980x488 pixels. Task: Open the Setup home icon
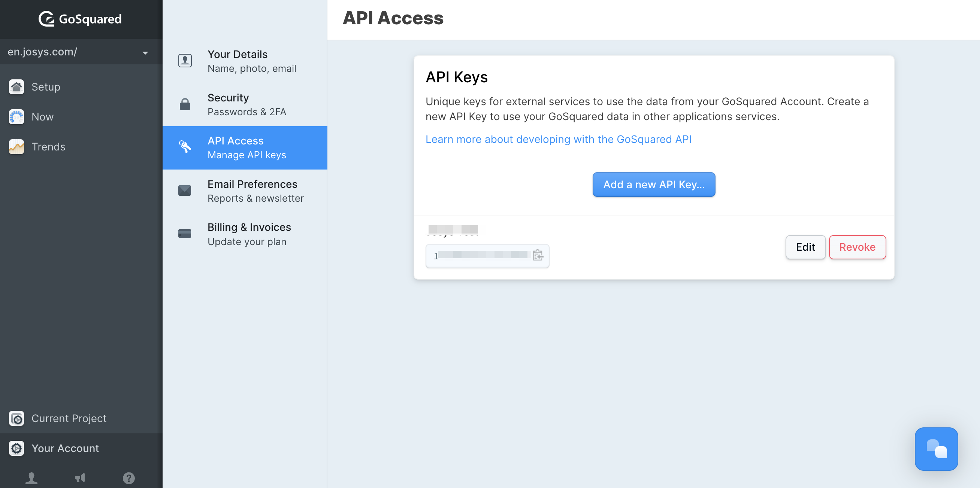point(16,87)
